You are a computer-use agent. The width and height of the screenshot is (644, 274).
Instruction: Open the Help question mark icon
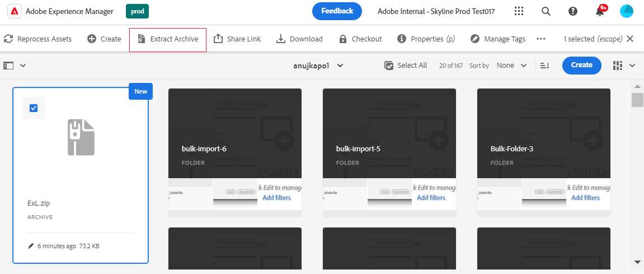[x=573, y=11]
